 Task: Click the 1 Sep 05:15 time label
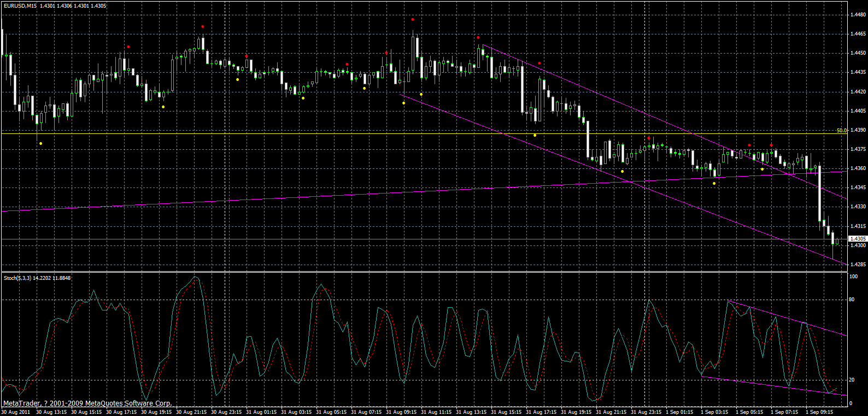click(x=749, y=412)
